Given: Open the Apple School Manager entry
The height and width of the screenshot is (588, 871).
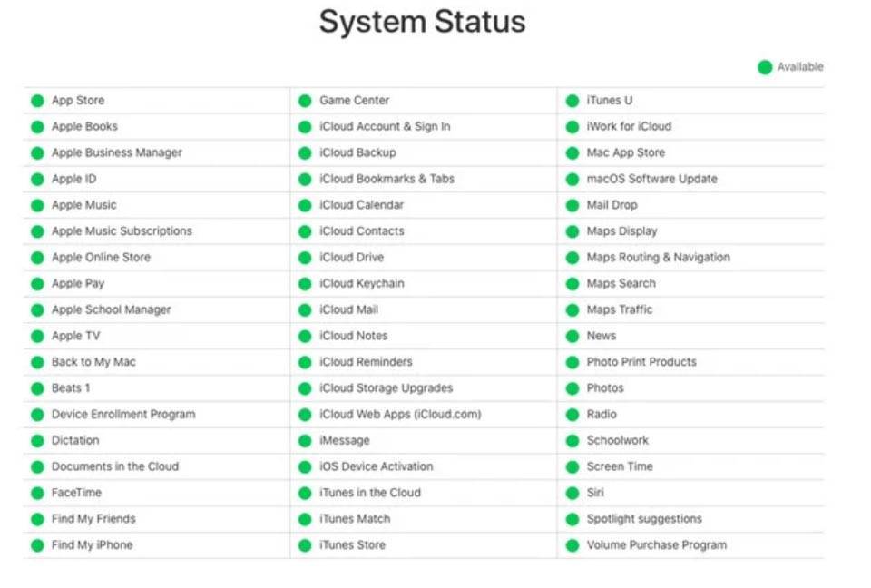Looking at the screenshot, I should pos(111,309).
